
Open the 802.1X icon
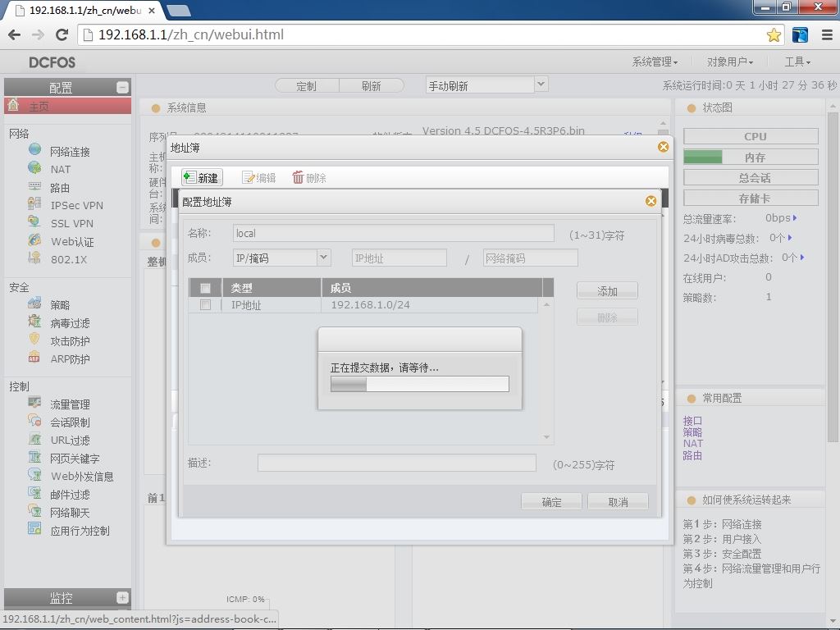coord(34,258)
